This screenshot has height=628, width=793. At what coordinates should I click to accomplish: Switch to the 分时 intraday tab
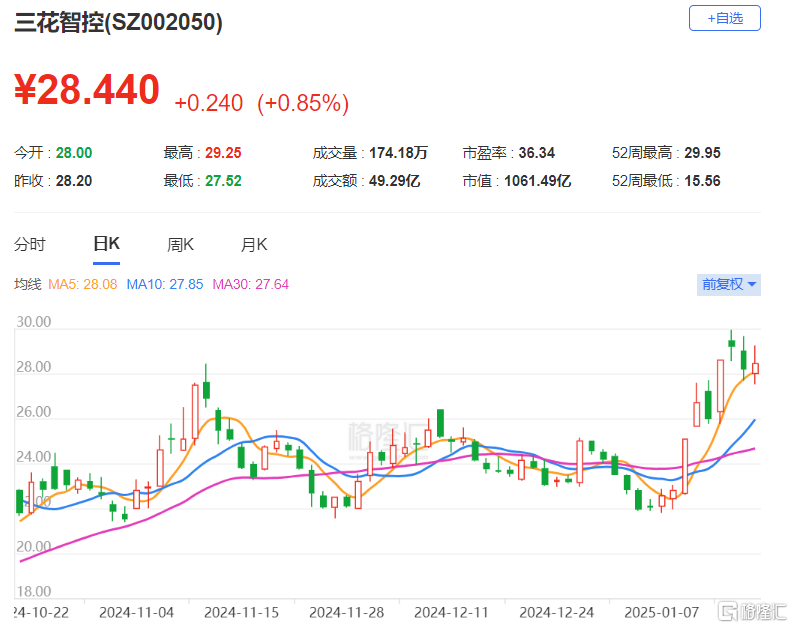click(30, 245)
